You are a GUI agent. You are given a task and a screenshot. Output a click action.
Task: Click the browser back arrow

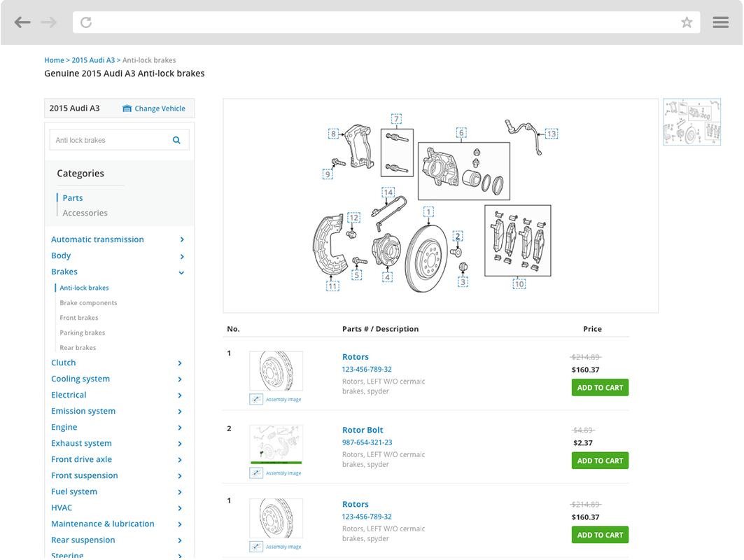pyautogui.click(x=22, y=22)
